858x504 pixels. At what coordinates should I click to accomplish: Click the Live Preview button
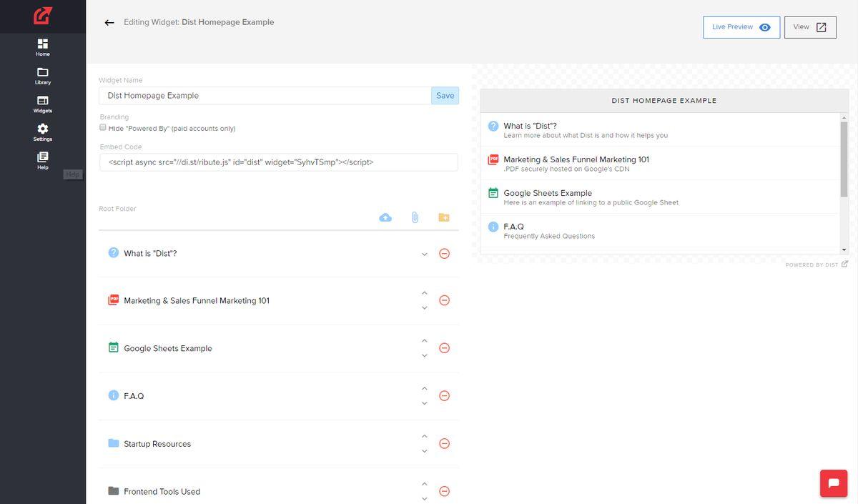pos(741,27)
